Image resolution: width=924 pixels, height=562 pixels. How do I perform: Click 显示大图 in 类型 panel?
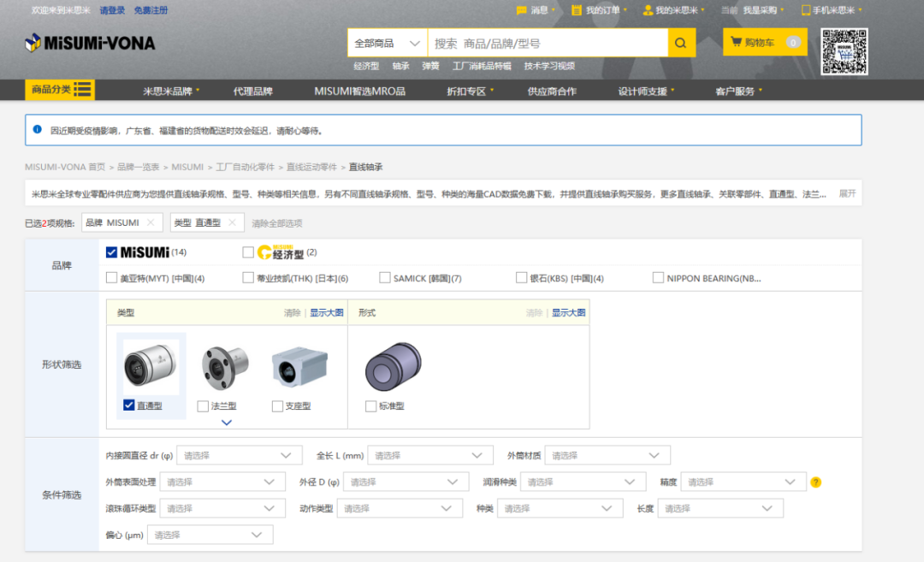coord(327,313)
